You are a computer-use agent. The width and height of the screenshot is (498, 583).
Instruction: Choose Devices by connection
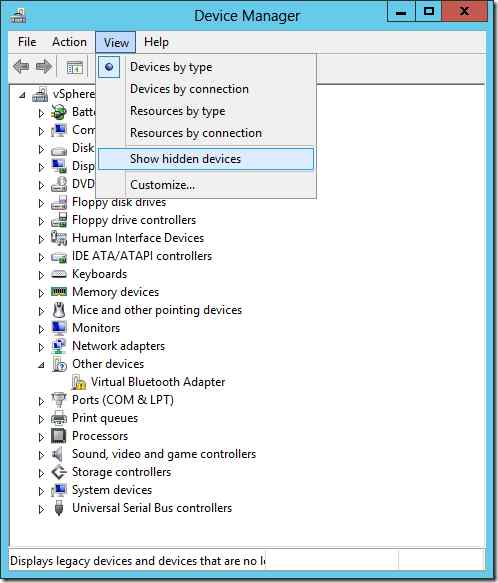206,89
